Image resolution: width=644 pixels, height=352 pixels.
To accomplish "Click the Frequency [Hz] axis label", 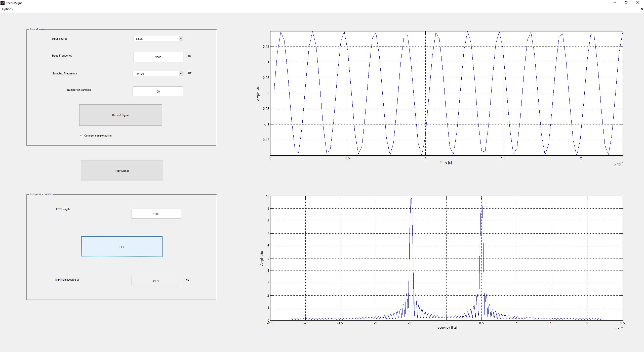I will coord(446,328).
